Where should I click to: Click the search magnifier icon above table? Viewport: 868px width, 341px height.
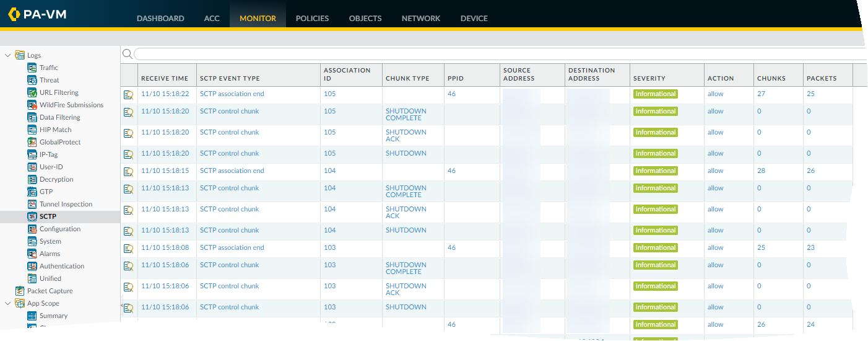[127, 54]
